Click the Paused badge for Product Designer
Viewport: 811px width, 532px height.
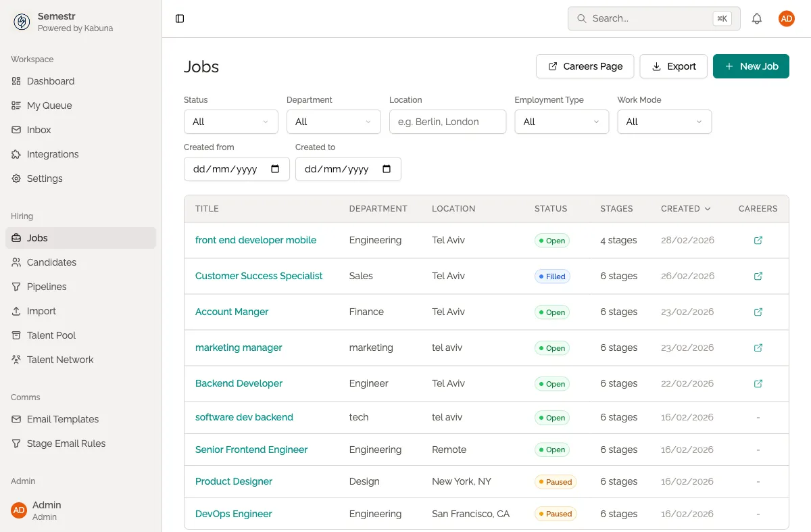tap(556, 481)
